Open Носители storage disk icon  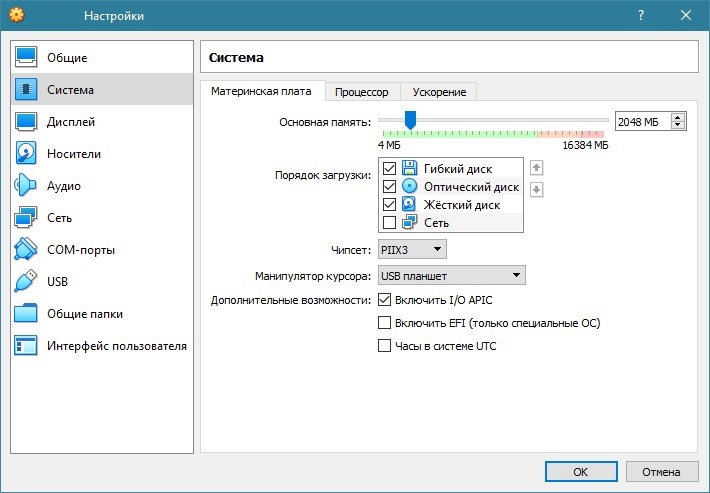click(26, 154)
